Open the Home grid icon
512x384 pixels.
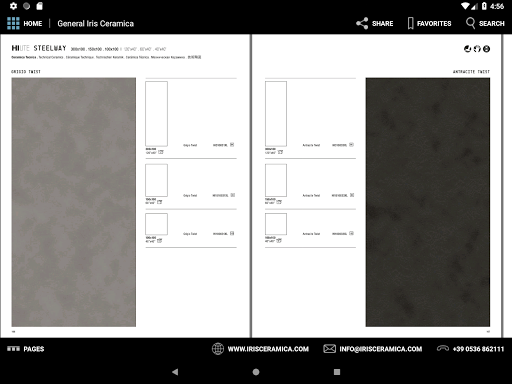point(13,23)
